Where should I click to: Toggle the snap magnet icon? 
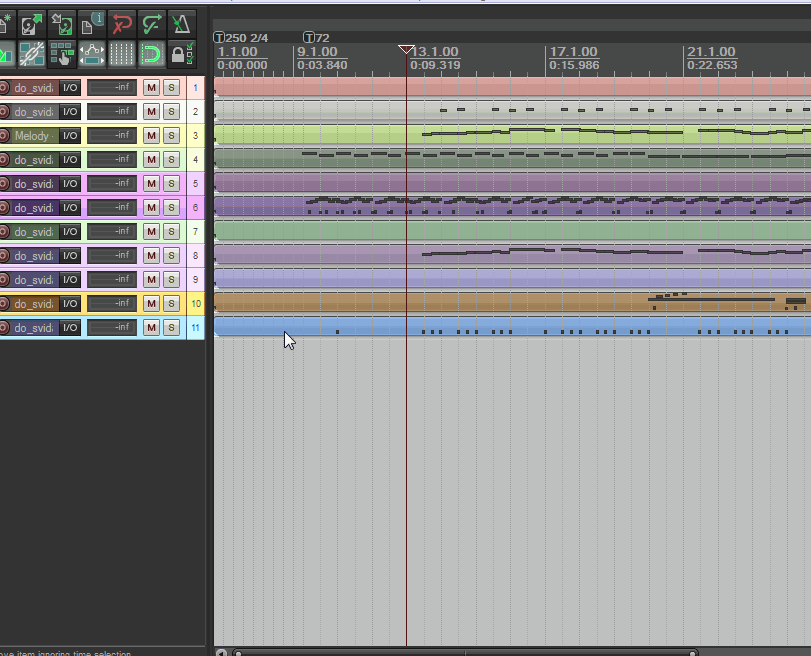[152, 54]
